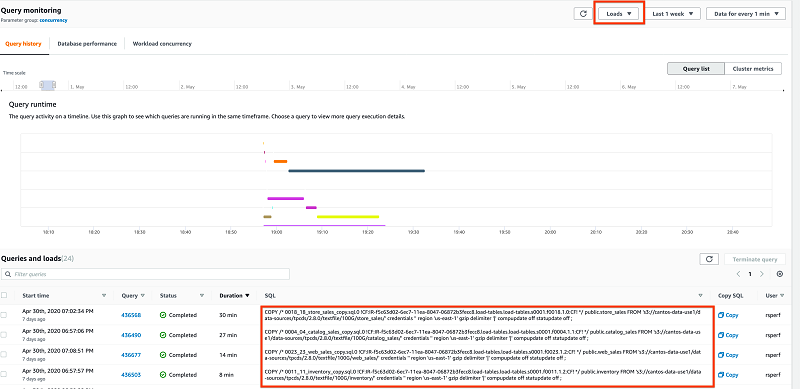
Task: Open the Loads filter dropdown
Action: [x=619, y=14]
